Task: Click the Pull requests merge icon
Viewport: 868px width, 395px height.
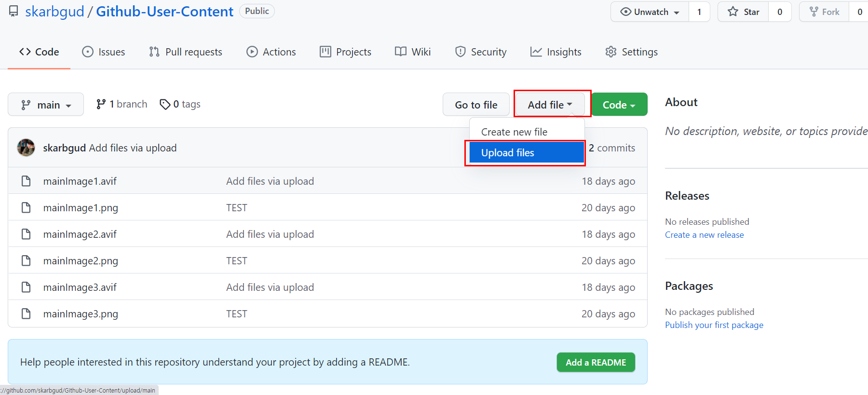Action: pos(154,52)
